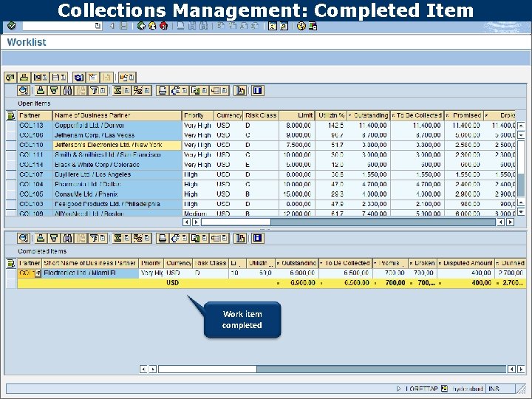The width and height of the screenshot is (532, 399).
Task: Click Name of Business Partner column header
Action: click(117, 116)
